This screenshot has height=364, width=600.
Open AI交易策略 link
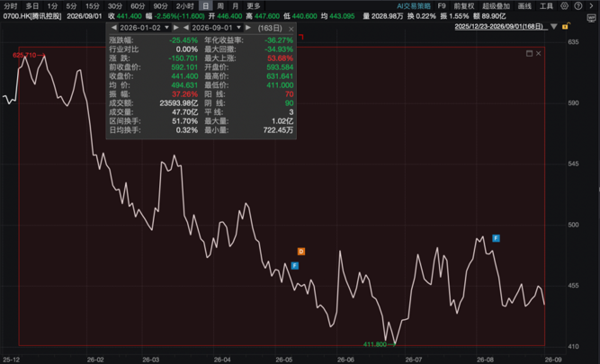(413, 5)
